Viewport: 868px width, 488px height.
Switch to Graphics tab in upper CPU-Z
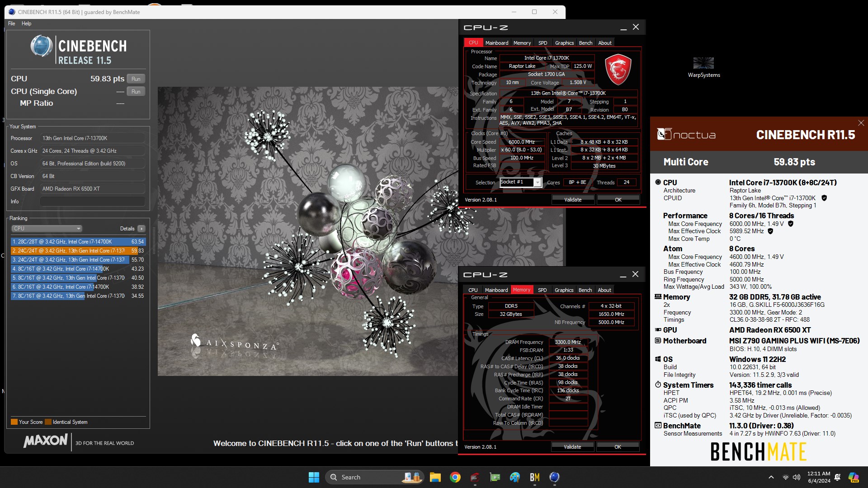coord(564,43)
